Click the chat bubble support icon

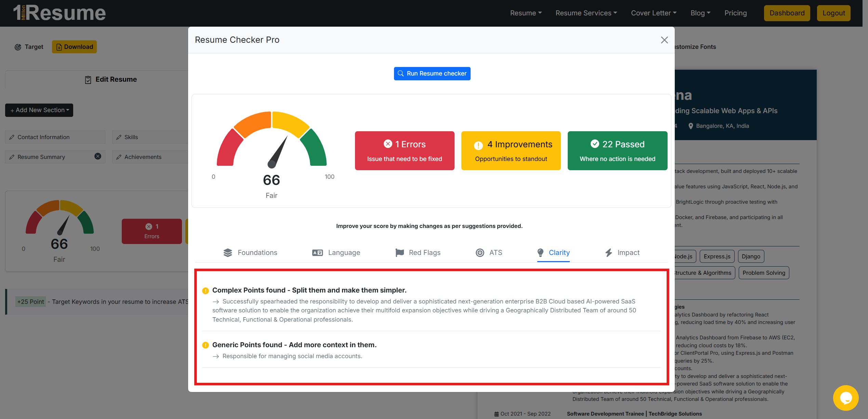click(845, 398)
